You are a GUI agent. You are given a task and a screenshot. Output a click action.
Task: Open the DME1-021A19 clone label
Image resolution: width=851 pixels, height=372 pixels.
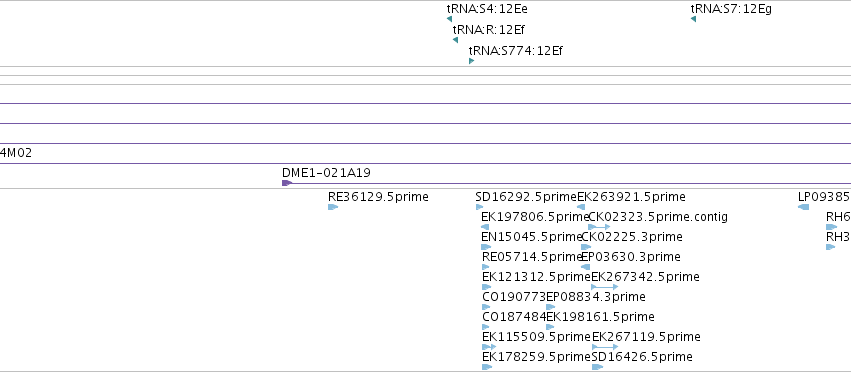326,173
